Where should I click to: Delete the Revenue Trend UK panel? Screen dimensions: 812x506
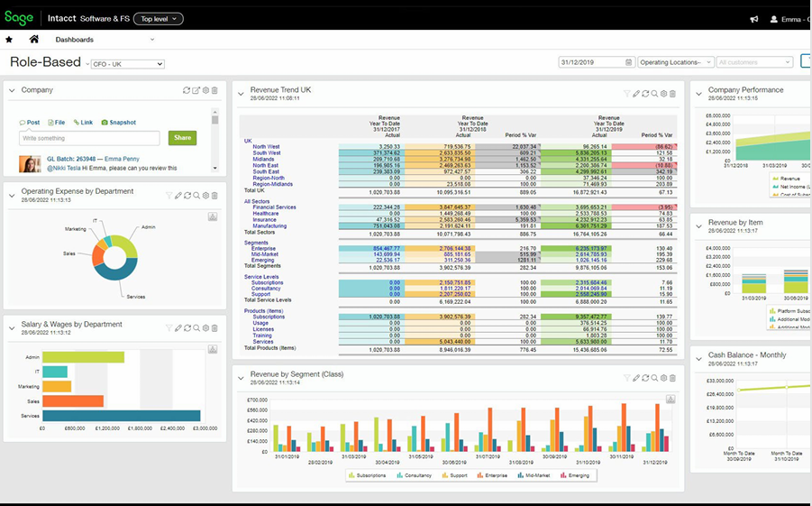(672, 94)
